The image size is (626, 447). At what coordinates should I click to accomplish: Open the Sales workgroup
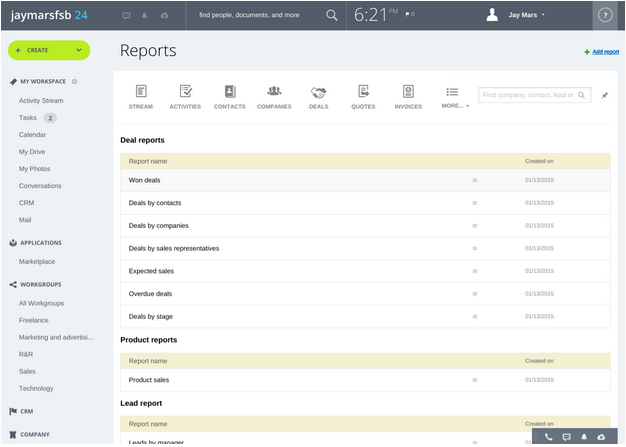[27, 372]
